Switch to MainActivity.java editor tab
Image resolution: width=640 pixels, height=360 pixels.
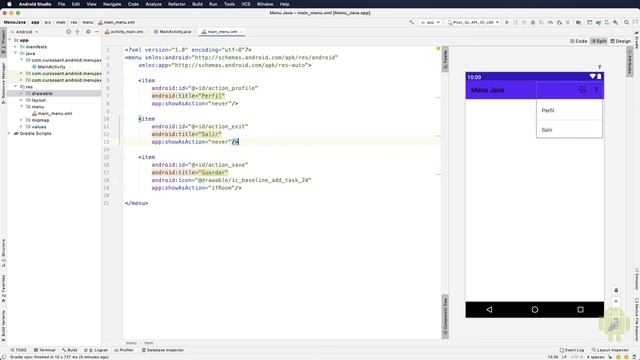[x=173, y=32]
